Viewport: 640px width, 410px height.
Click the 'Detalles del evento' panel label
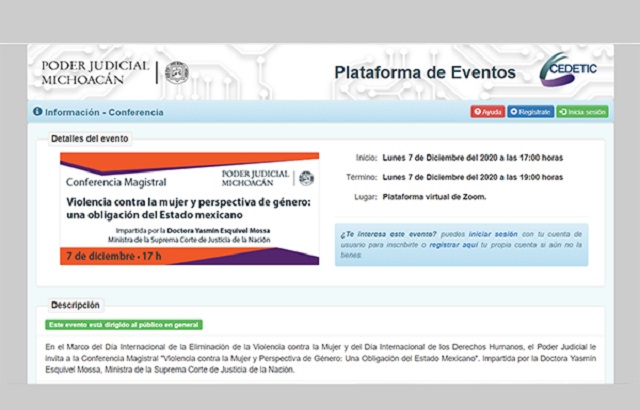(89, 138)
